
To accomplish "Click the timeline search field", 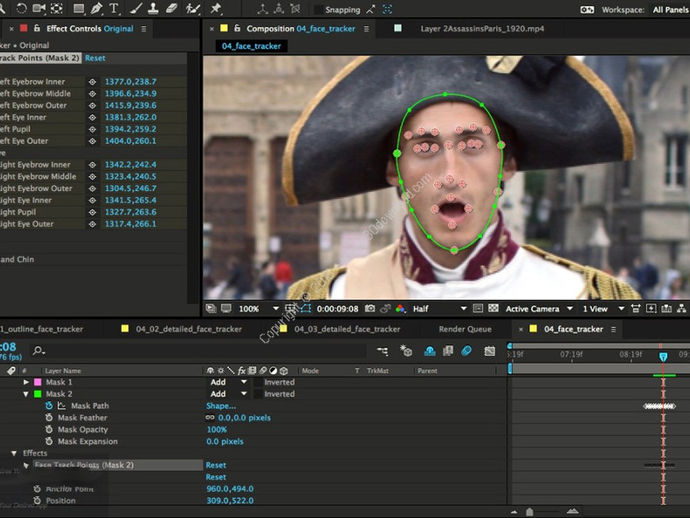I will [200, 351].
